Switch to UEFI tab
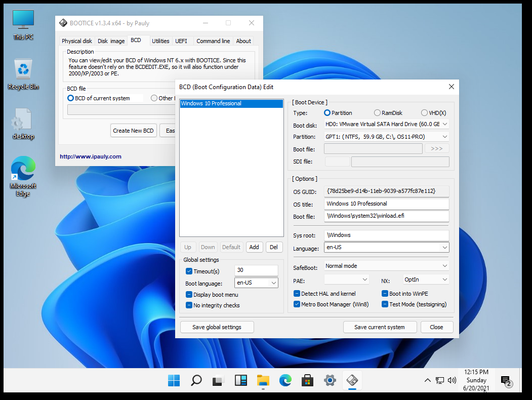This screenshot has height=400, width=532. point(181,41)
